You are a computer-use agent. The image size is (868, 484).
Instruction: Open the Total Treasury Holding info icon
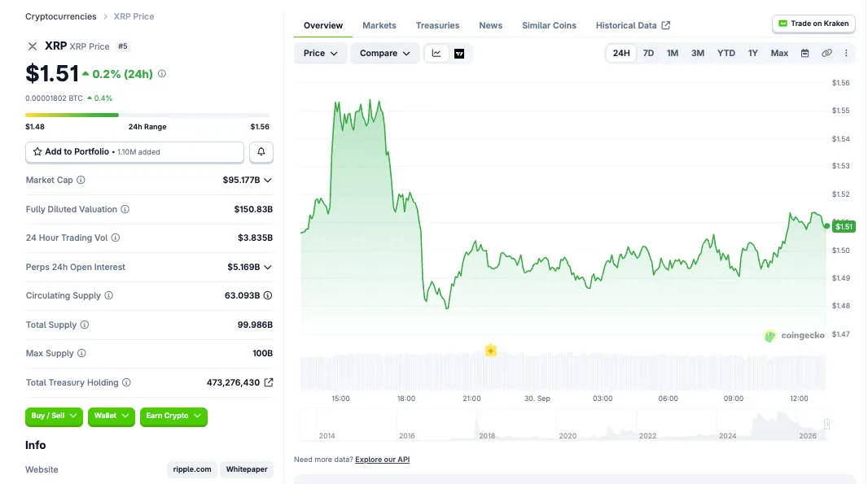(x=126, y=382)
